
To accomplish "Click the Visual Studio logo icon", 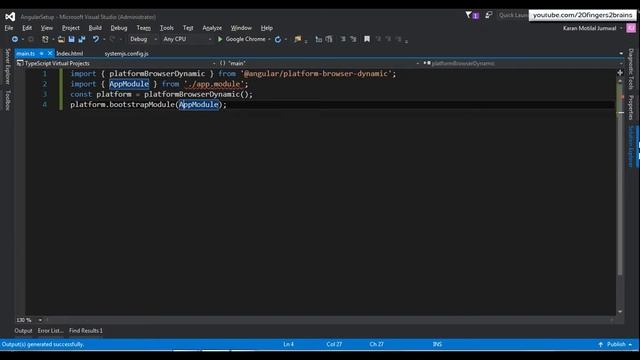I will tap(10, 16).
